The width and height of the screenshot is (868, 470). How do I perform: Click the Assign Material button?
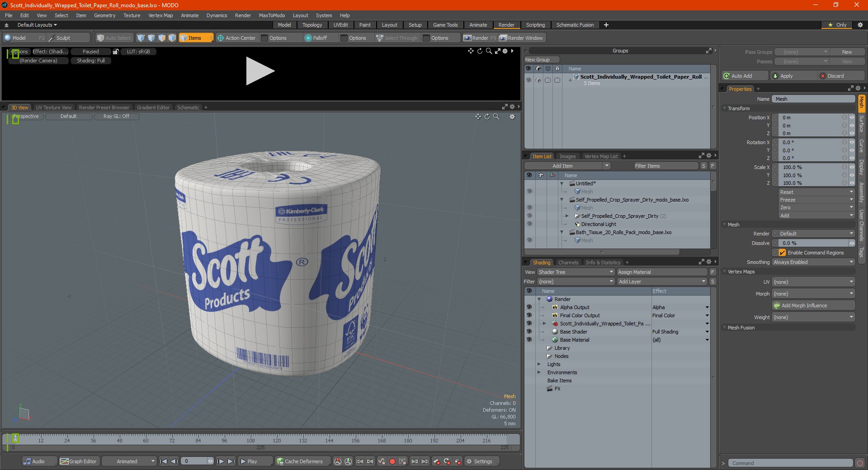662,272
